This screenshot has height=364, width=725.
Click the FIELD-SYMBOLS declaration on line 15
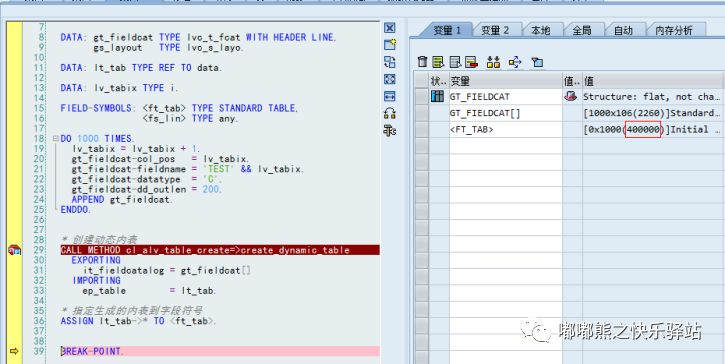pos(179,108)
